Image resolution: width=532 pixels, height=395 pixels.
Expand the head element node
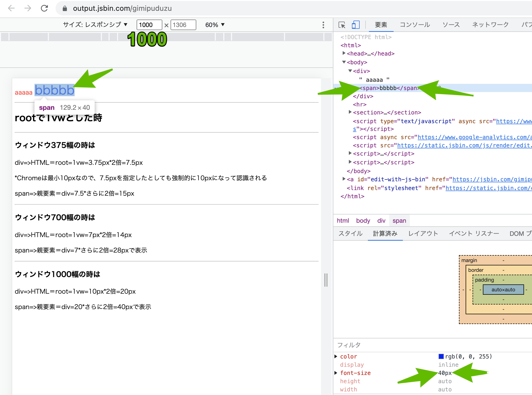click(344, 53)
